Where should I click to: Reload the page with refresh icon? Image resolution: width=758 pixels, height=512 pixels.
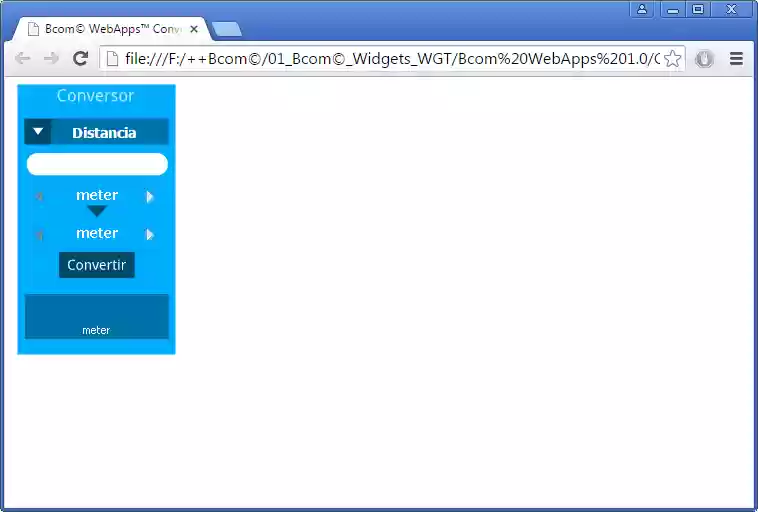coord(80,59)
